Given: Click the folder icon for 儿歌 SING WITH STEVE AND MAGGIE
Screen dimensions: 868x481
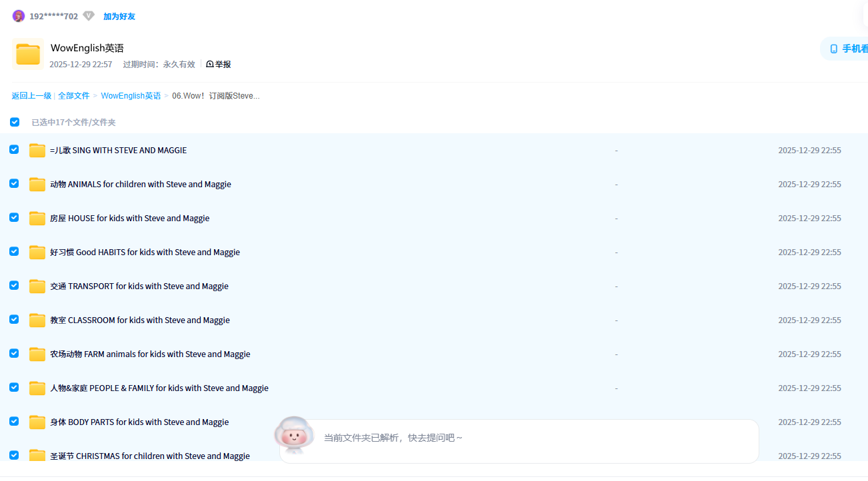Looking at the screenshot, I should tap(37, 151).
